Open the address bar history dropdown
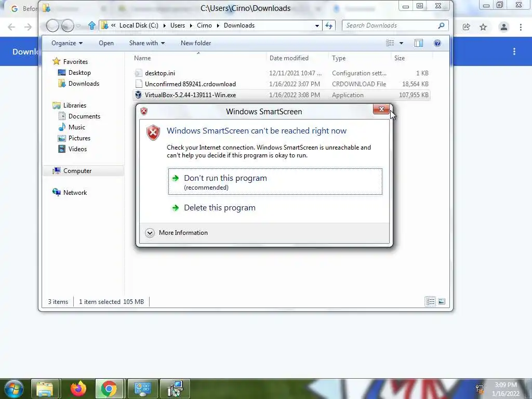Image resolution: width=532 pixels, height=399 pixels. (x=317, y=25)
